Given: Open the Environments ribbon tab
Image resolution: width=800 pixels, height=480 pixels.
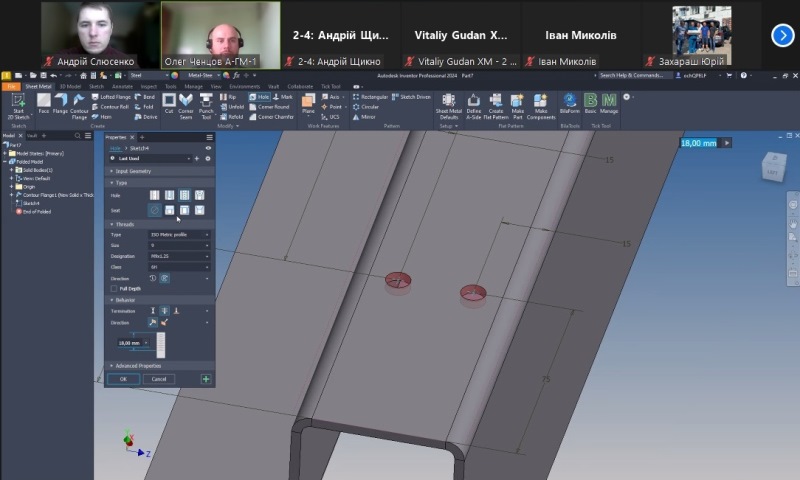Looking at the screenshot, I should pyautogui.click(x=244, y=87).
